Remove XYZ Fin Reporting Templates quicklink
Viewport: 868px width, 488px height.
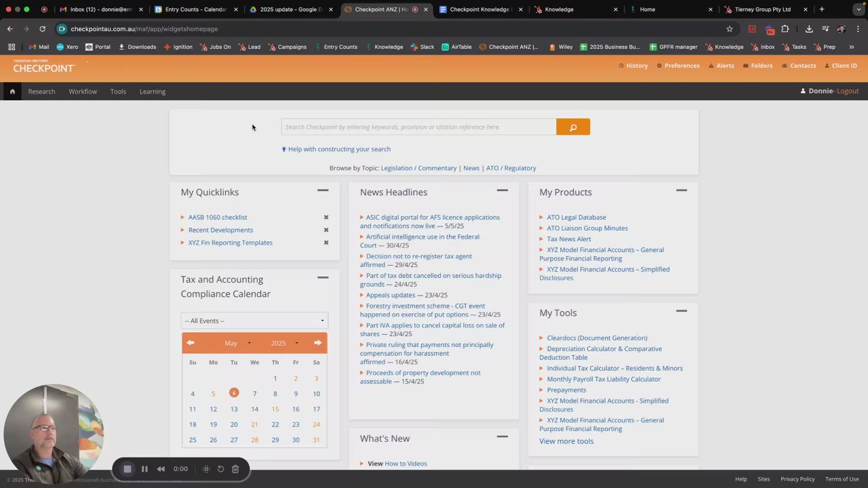326,243
